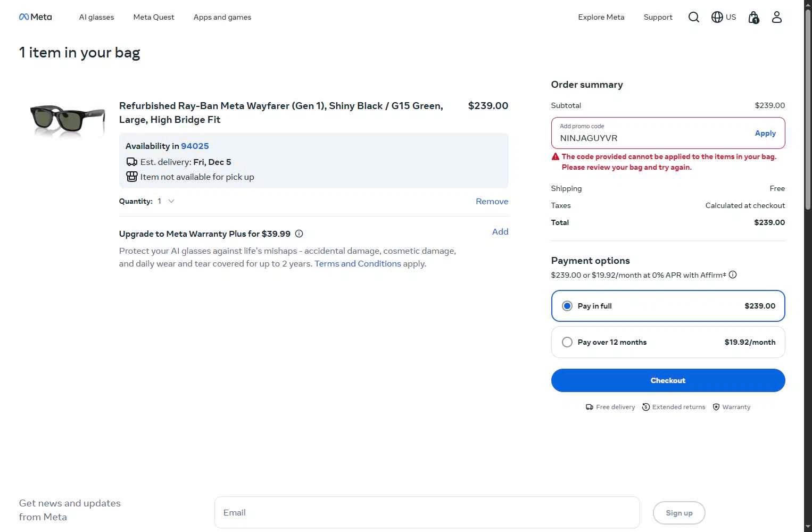The height and width of the screenshot is (532, 812).
Task: Open the AI glasses menu
Action: pos(96,17)
